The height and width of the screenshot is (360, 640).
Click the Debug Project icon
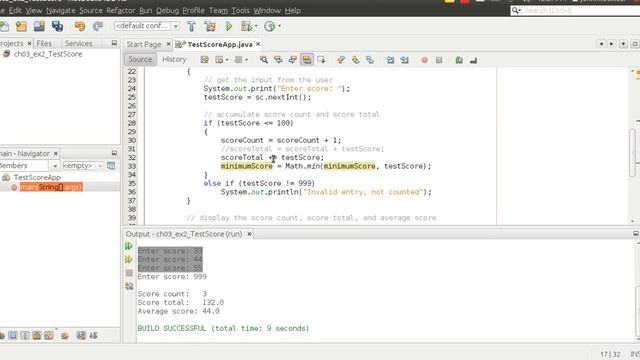point(246,27)
